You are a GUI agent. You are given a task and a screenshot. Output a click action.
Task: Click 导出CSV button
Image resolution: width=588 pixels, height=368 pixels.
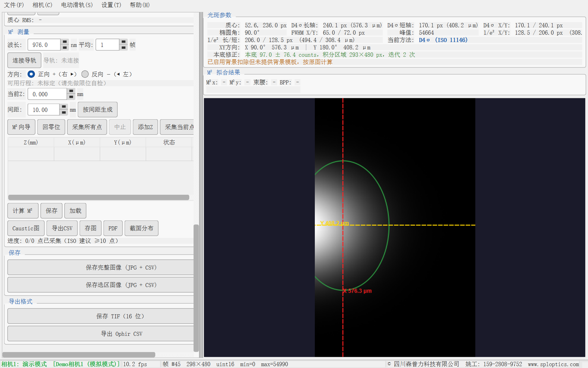tap(62, 228)
